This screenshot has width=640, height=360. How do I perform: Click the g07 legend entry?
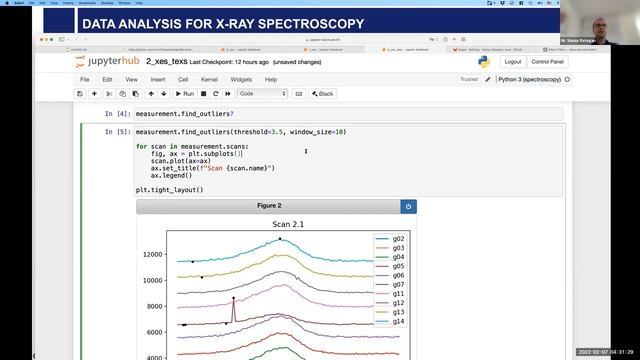[x=390, y=284]
